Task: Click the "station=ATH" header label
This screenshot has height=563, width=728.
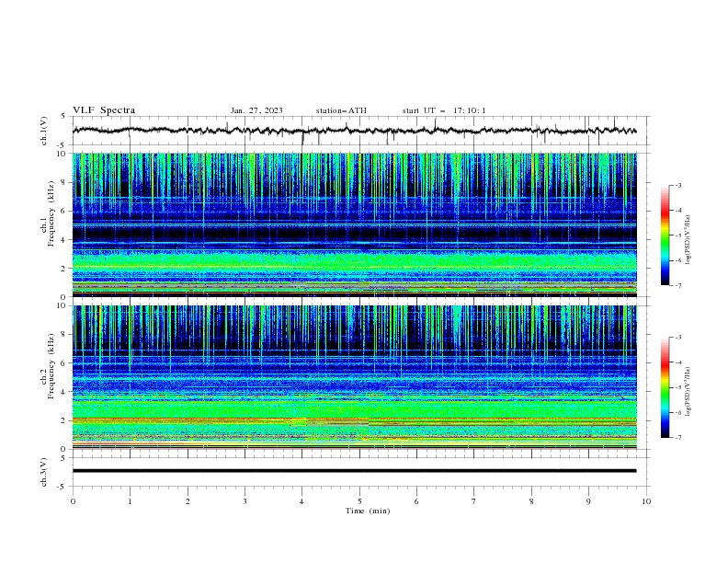Action: [x=341, y=110]
